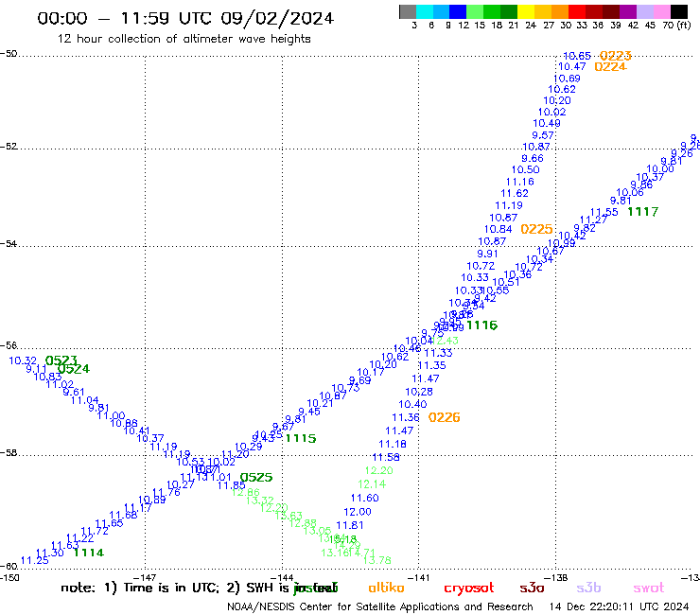The height and width of the screenshot is (615, 700).
Task: Select the wave height value 10.32
Action: 23,360
